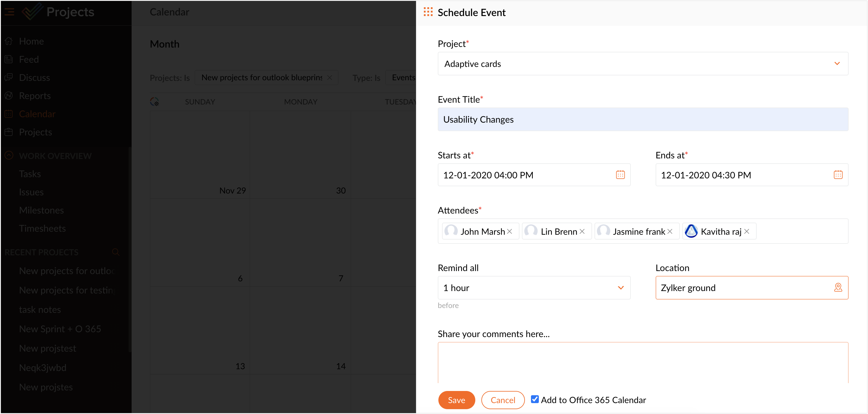Click the comments text area
Viewport: 868px width, 414px height.
[643, 363]
